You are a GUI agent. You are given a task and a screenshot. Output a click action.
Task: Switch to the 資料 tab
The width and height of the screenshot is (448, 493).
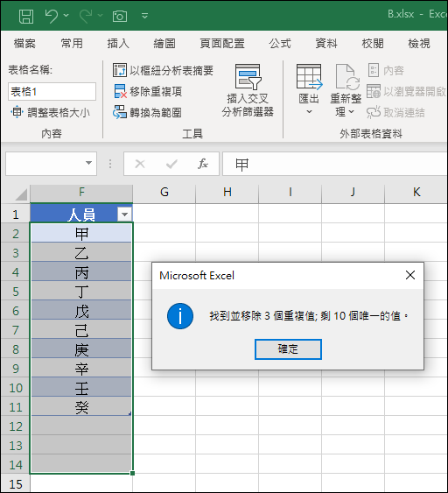(326, 44)
